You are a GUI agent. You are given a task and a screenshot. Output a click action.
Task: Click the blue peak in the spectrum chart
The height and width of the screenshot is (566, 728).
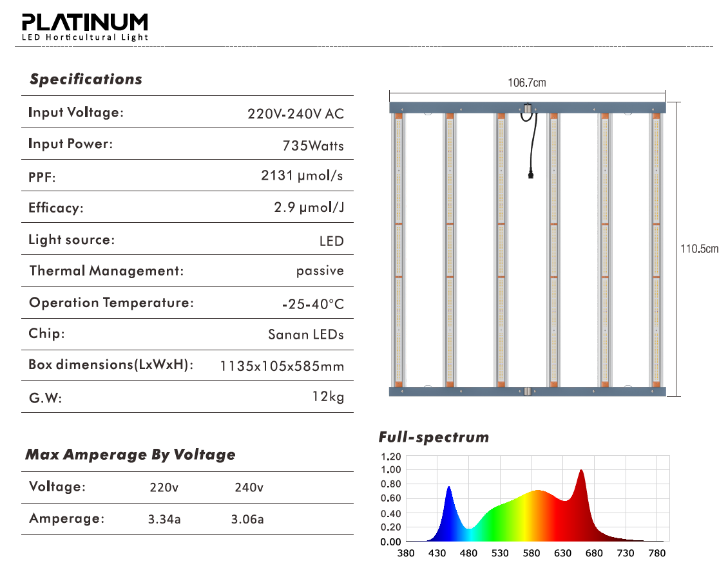coord(449,491)
